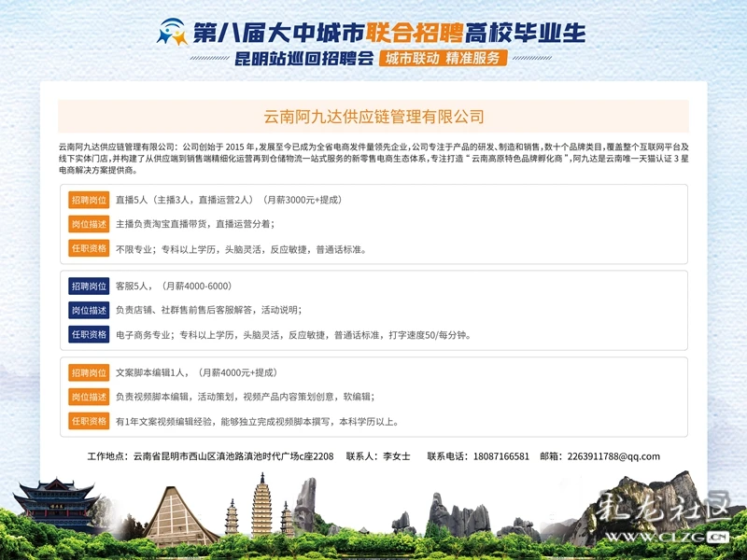Open the email address 2263911788@qq.com
This screenshot has height=560, width=747.
pos(613,456)
